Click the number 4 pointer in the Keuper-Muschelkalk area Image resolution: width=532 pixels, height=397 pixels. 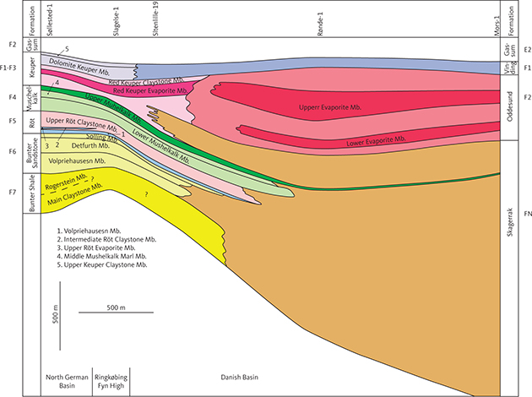click(57, 83)
